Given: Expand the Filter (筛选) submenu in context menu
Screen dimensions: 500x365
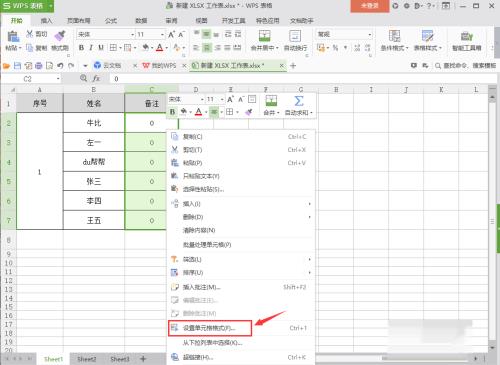Looking at the screenshot, I should (241, 259).
